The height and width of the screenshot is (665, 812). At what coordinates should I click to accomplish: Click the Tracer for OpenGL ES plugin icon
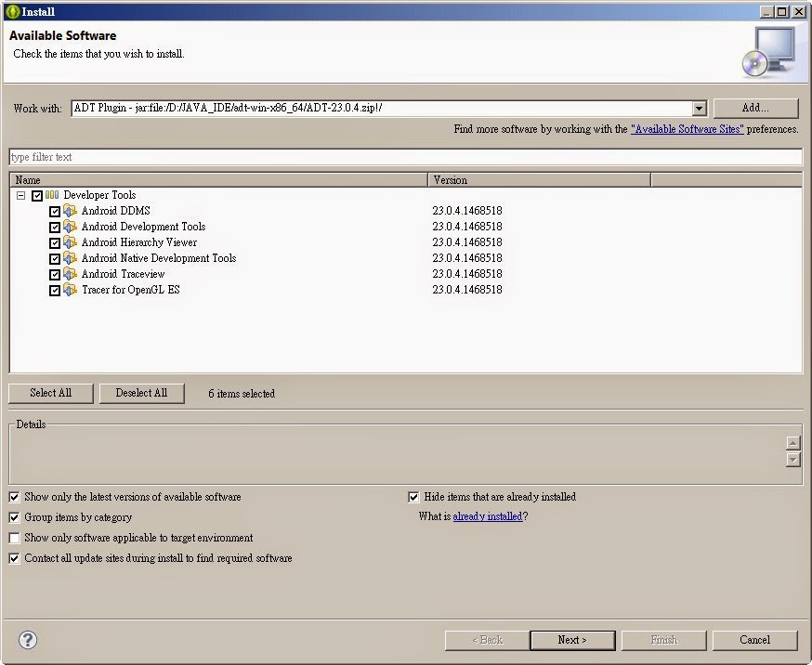[x=70, y=290]
